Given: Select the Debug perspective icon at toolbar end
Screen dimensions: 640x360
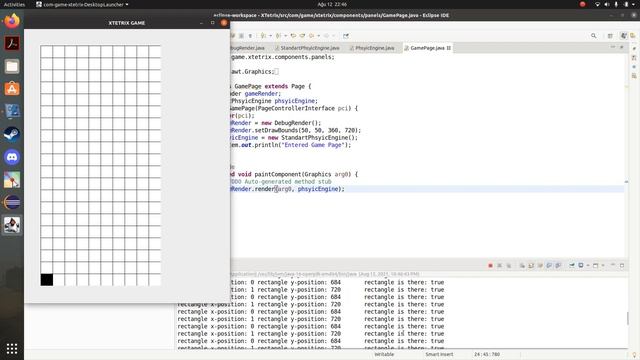Looking at the screenshot, I should [x=633, y=36].
